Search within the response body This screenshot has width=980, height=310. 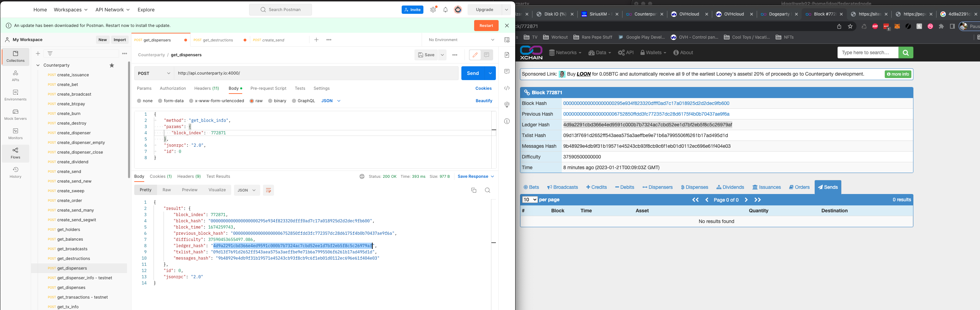[487, 190]
